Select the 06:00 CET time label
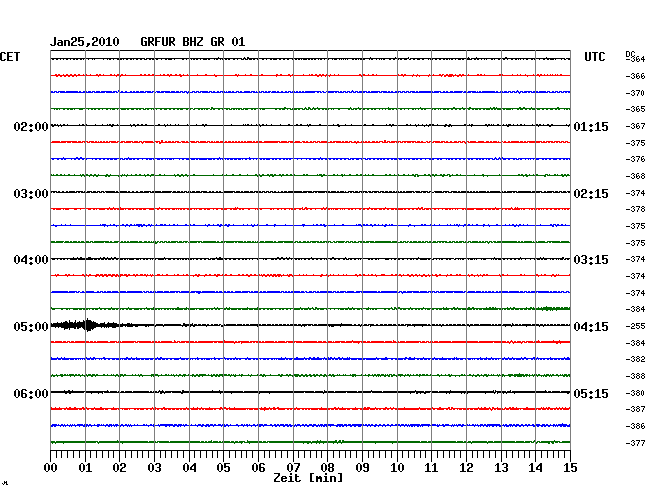 click(x=31, y=393)
